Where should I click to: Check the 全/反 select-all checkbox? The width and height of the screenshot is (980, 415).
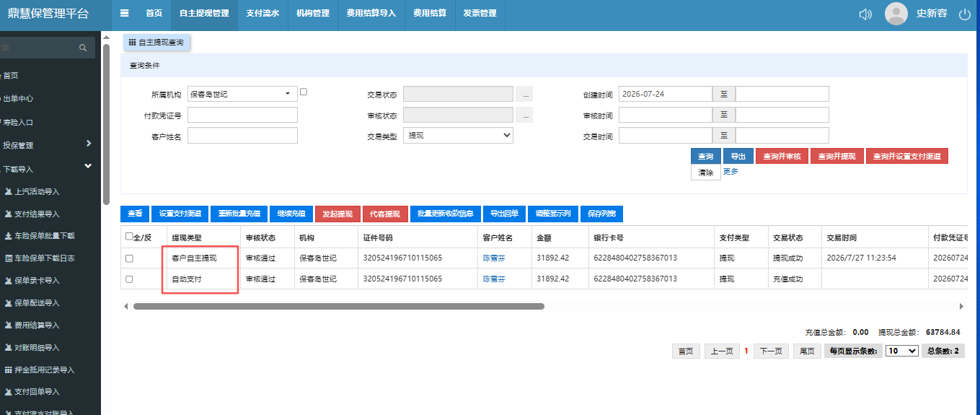pyautogui.click(x=129, y=236)
